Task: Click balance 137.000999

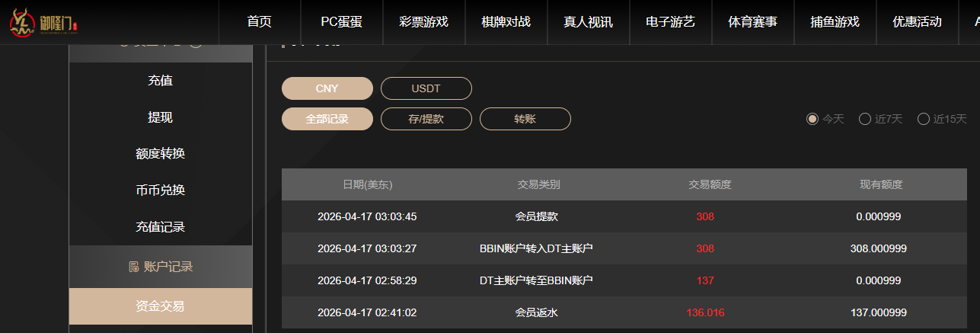Action: [878, 312]
